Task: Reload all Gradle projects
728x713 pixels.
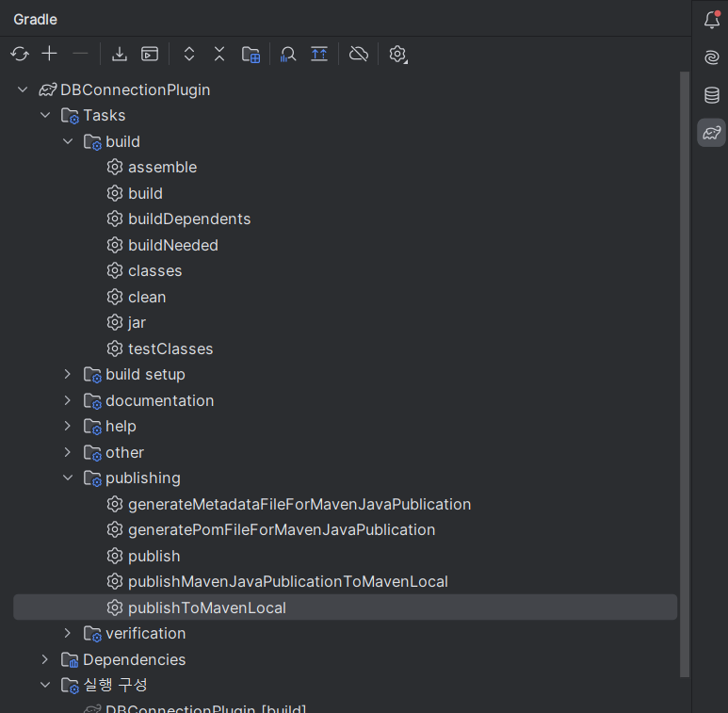Action: point(20,54)
